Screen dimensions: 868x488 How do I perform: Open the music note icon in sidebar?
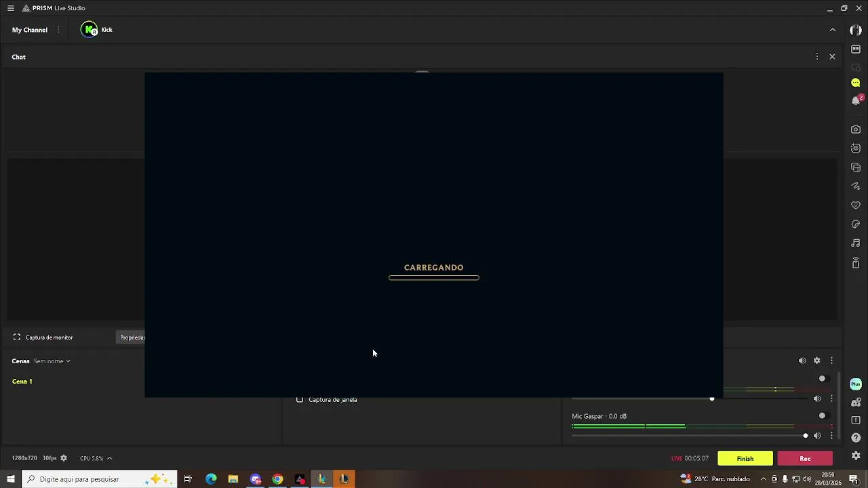click(856, 243)
